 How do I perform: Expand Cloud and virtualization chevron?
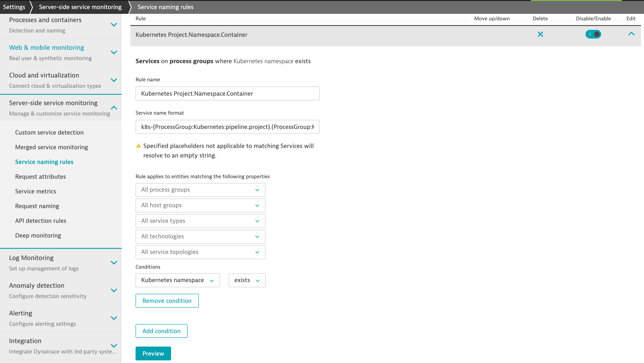pos(114,80)
